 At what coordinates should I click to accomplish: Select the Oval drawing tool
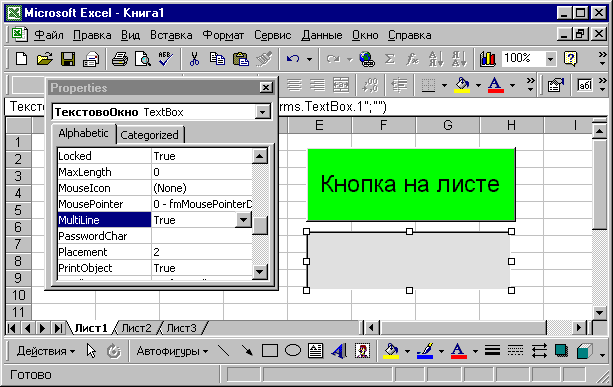pos(293,351)
